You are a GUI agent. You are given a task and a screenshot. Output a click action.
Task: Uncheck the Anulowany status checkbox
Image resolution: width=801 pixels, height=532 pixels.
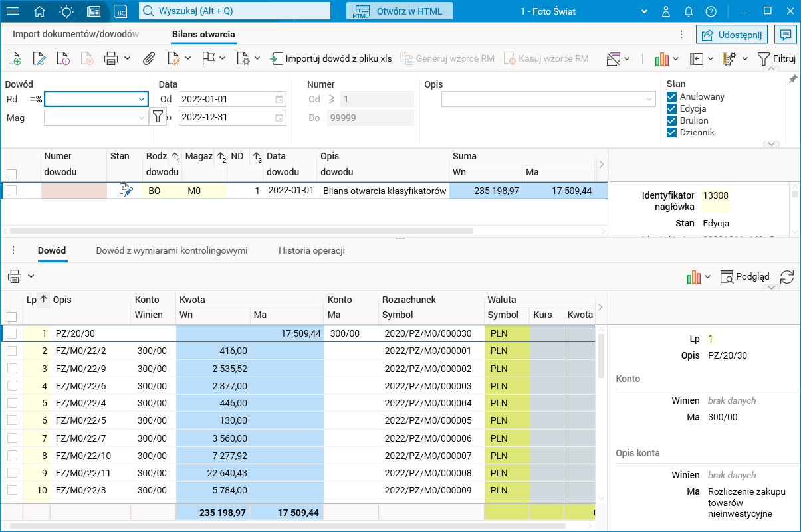671,97
